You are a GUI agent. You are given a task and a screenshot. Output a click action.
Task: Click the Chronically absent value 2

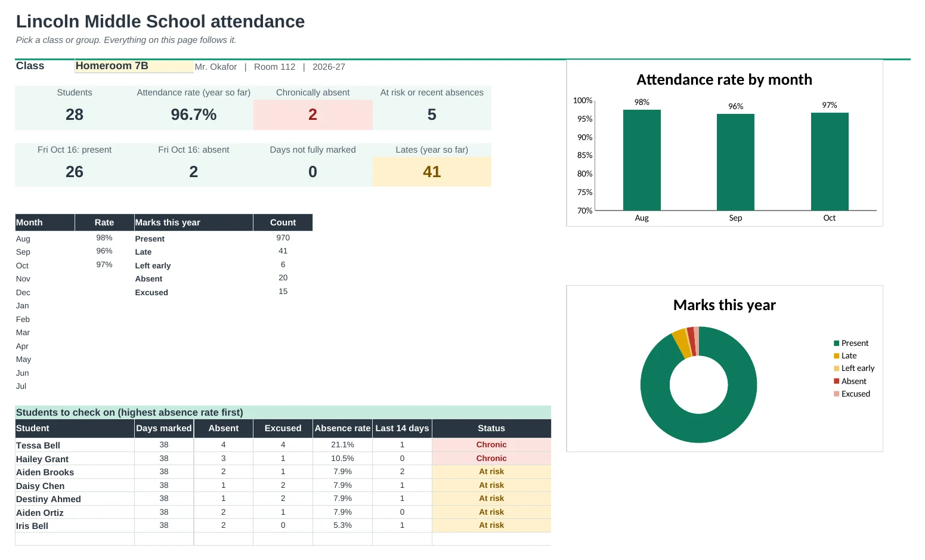(313, 115)
